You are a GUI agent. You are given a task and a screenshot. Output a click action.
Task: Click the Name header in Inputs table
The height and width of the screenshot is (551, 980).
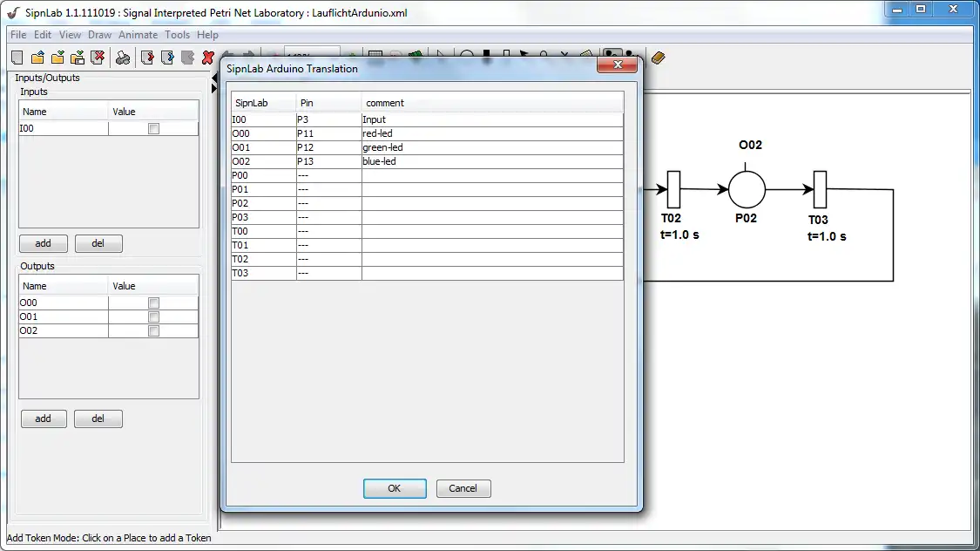click(x=63, y=112)
